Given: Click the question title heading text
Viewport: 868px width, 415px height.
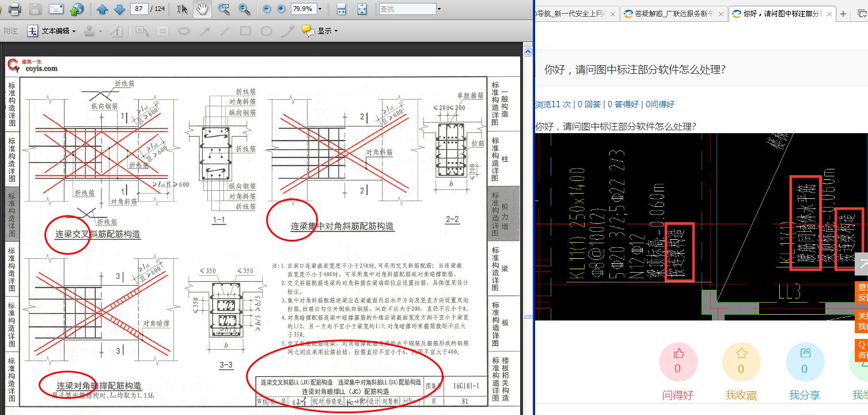Looking at the screenshot, I should pyautogui.click(x=635, y=70).
